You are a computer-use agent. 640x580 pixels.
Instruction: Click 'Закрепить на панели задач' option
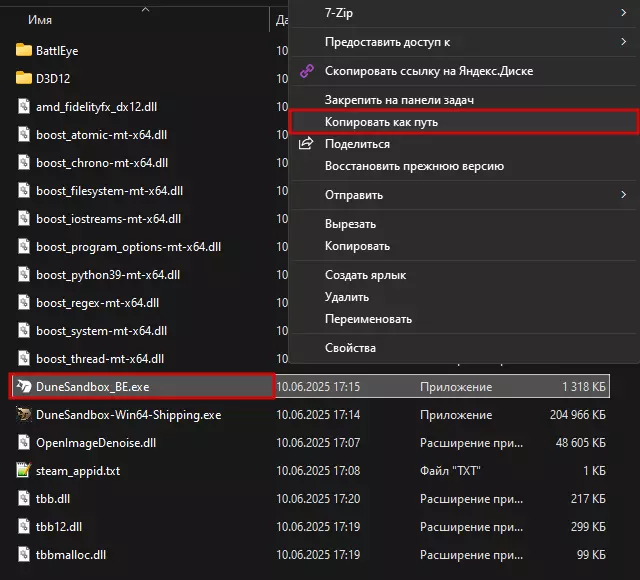pyautogui.click(x=399, y=100)
